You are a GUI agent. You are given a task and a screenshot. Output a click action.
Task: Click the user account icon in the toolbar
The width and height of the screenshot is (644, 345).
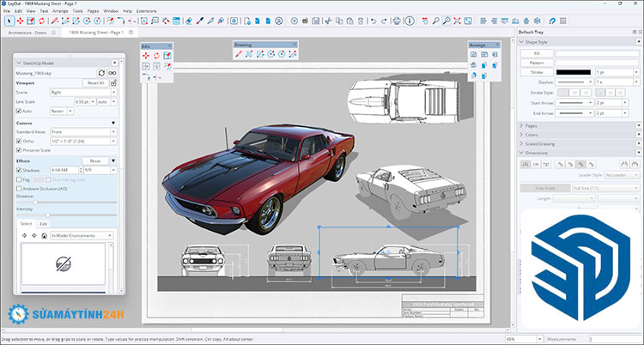click(x=279, y=21)
